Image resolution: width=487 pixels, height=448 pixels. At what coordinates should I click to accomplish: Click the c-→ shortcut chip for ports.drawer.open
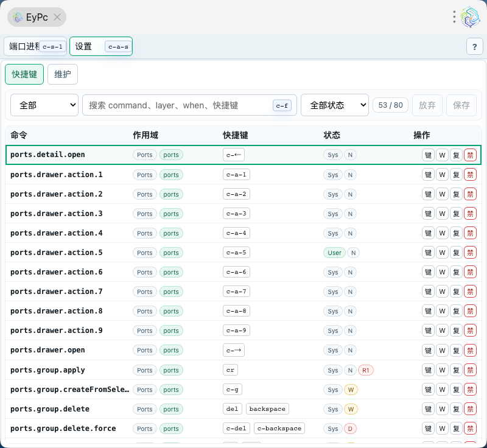(234, 350)
